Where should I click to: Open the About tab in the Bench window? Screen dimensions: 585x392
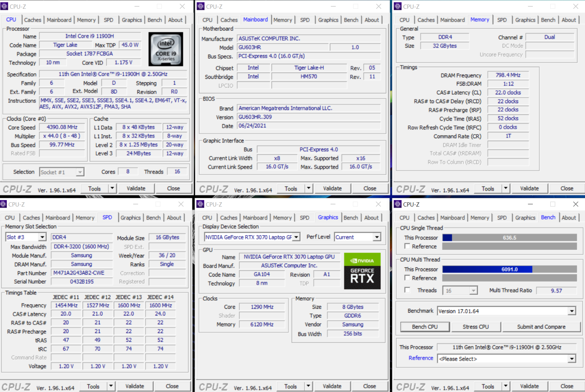click(569, 218)
